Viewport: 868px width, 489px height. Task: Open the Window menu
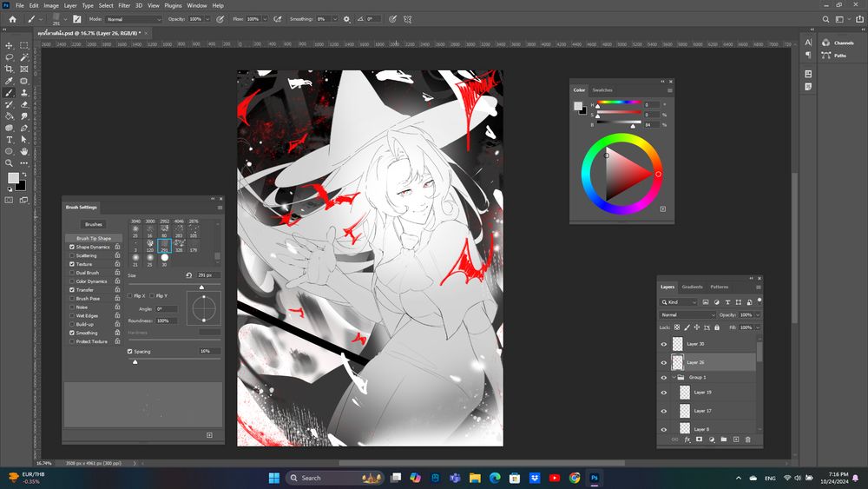(196, 5)
